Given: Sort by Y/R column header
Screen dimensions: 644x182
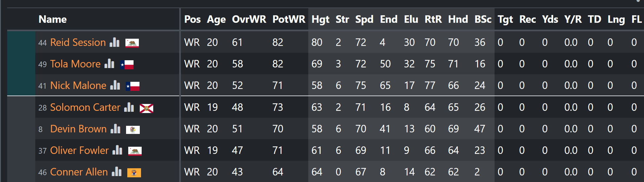Looking at the screenshot, I should click(x=573, y=19).
